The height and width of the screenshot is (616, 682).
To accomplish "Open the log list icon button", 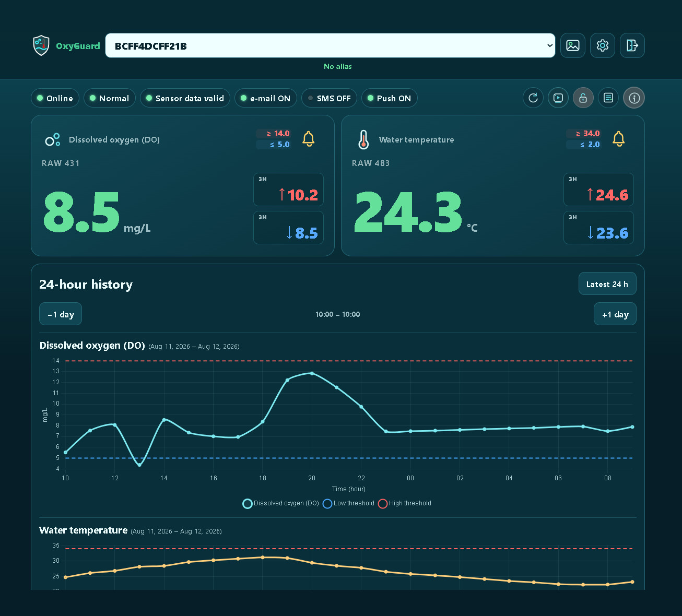I will pyautogui.click(x=608, y=98).
